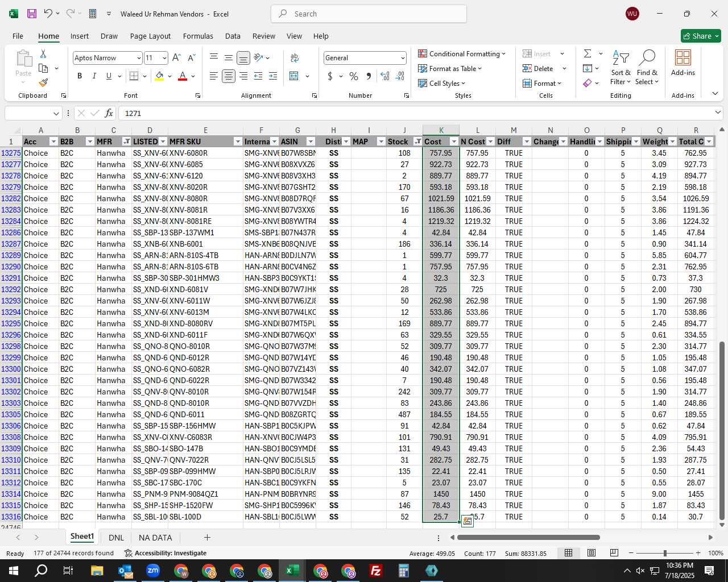The width and height of the screenshot is (728, 582).
Task: Open Sort & Filter menu
Action: [x=621, y=68]
